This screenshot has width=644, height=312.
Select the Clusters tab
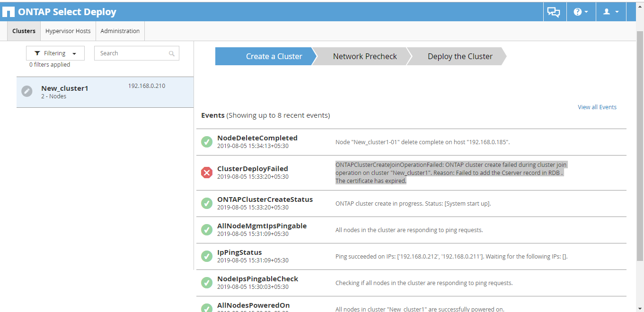click(24, 31)
